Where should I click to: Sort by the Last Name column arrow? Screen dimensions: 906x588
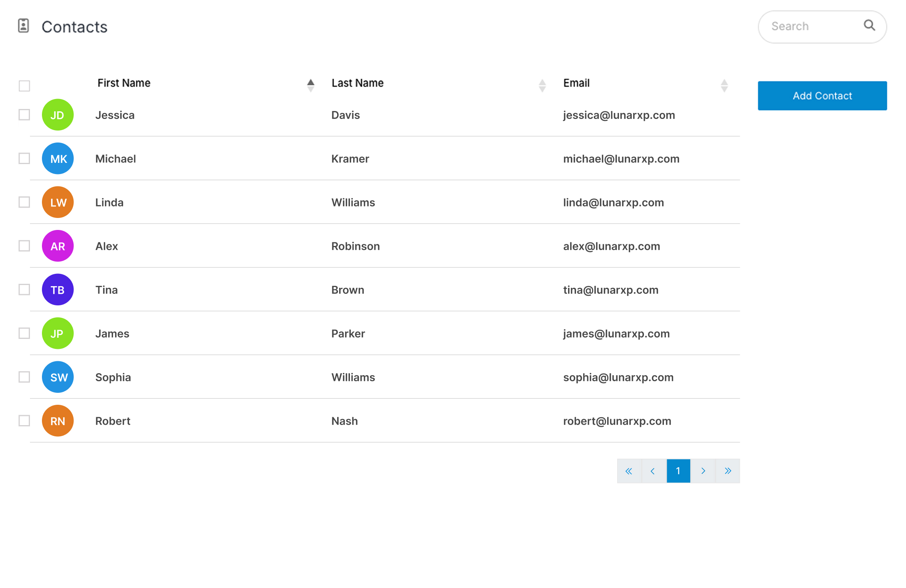542,85
